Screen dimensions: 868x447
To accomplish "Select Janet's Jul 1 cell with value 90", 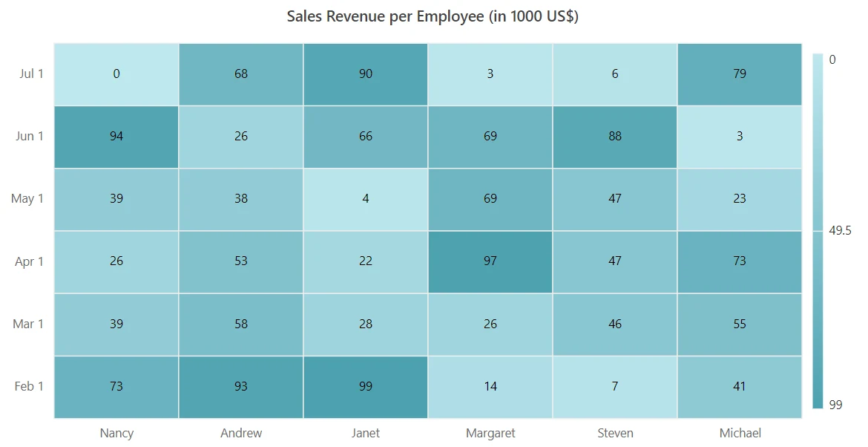I will [365, 74].
